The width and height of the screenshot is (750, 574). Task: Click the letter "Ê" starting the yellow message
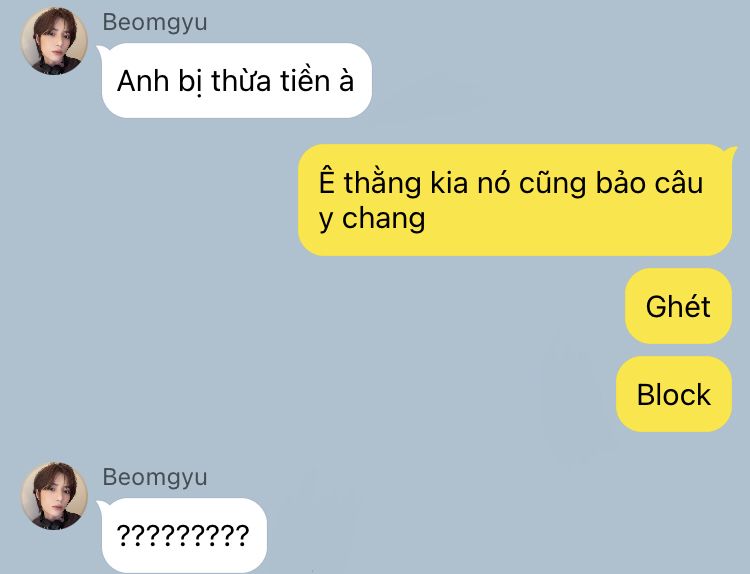tap(326, 180)
